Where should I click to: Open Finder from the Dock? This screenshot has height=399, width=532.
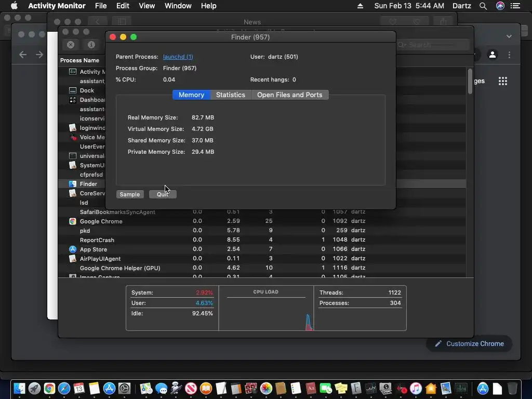pyautogui.click(x=20, y=389)
